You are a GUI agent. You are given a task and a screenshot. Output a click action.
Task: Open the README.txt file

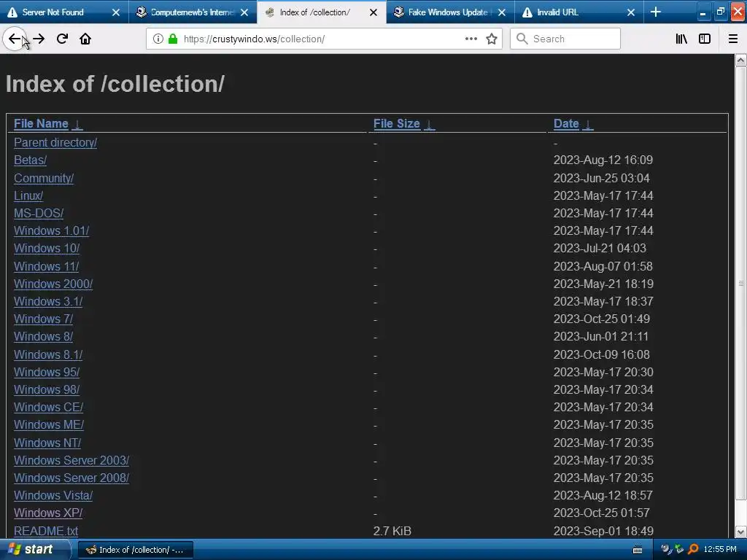tap(46, 531)
